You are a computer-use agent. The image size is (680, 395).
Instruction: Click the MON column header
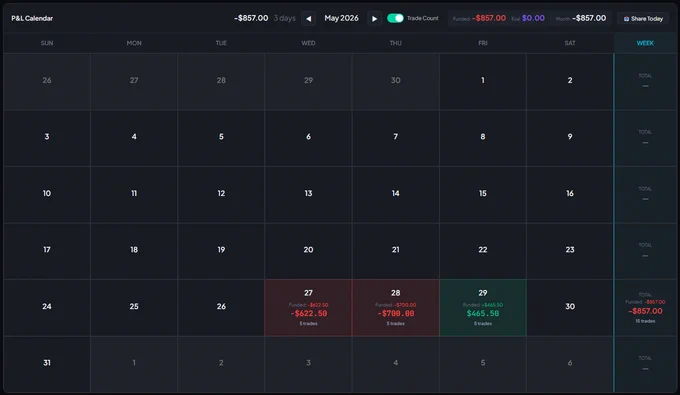pos(134,43)
